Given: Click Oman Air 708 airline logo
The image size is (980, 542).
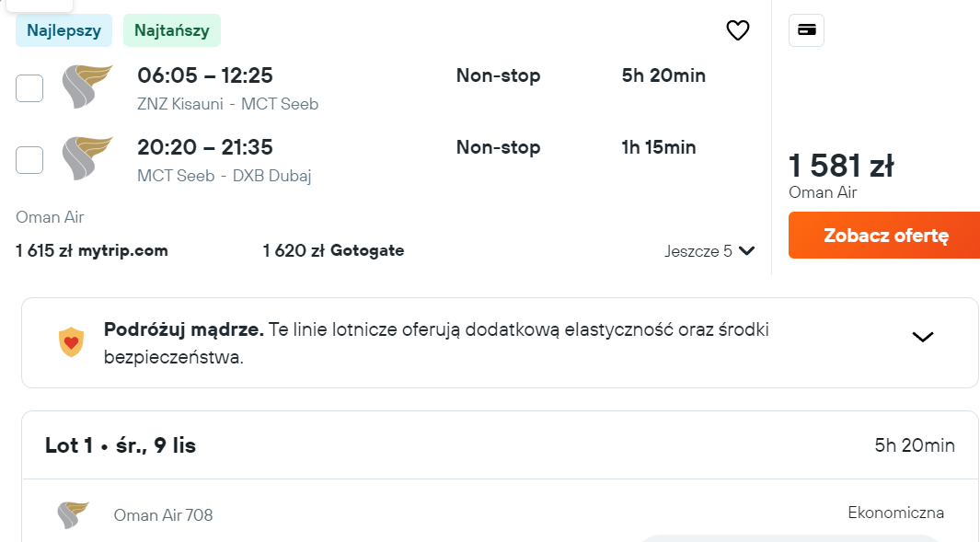Looking at the screenshot, I should click(73, 515).
